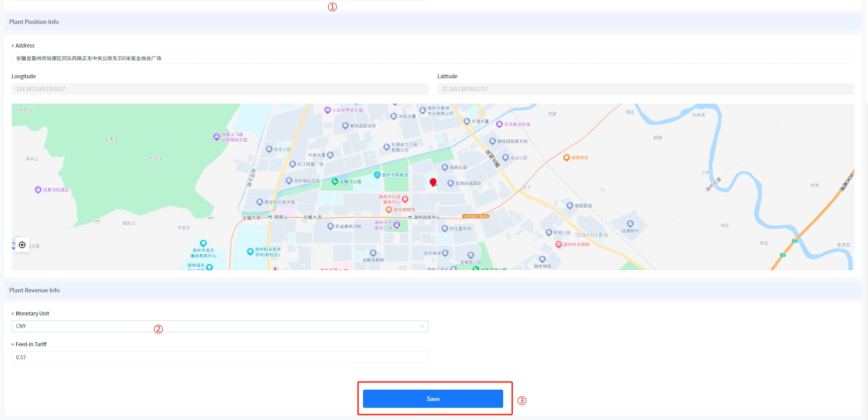868x420 pixels.
Task: Click the Longitude field
Action: (220, 89)
